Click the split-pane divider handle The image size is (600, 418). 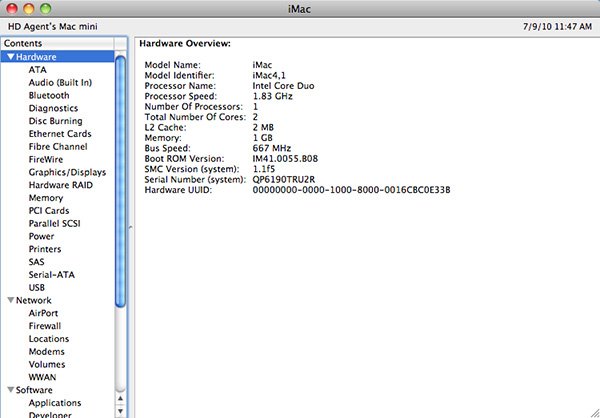pos(131,229)
